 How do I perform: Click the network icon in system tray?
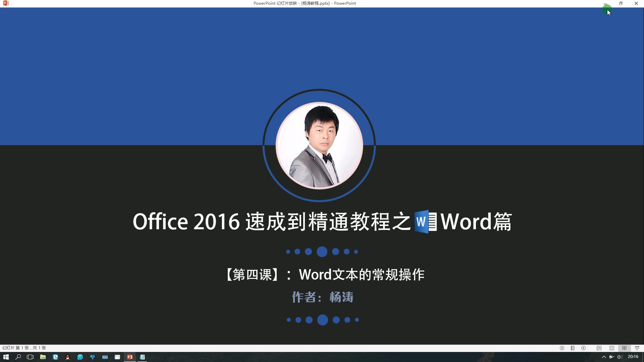[x=612, y=357]
